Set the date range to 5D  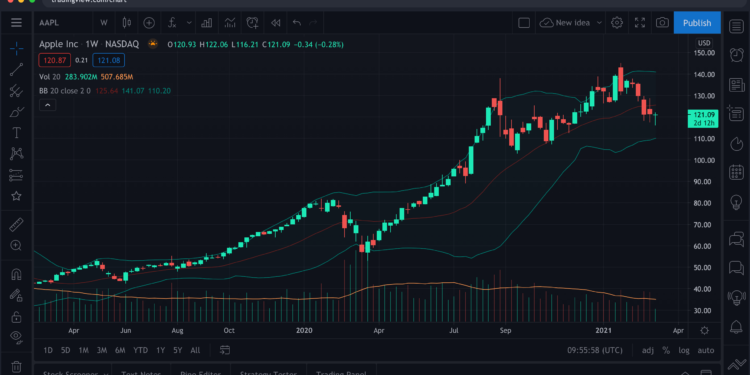(x=66, y=350)
